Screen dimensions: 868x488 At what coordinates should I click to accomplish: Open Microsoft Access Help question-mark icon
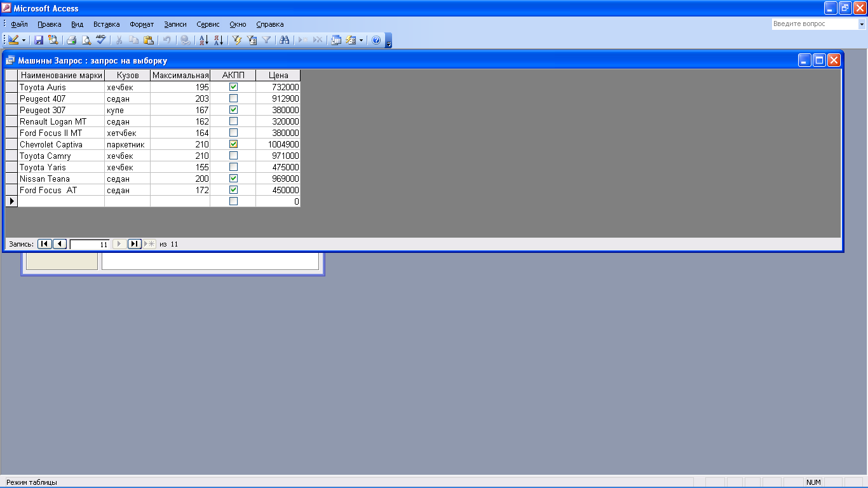376,40
